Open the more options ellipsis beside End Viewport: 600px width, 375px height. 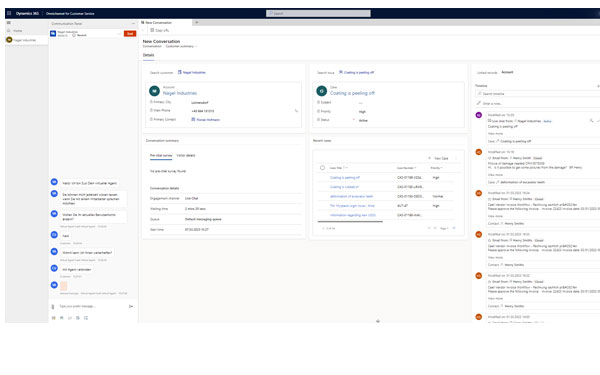tap(119, 34)
